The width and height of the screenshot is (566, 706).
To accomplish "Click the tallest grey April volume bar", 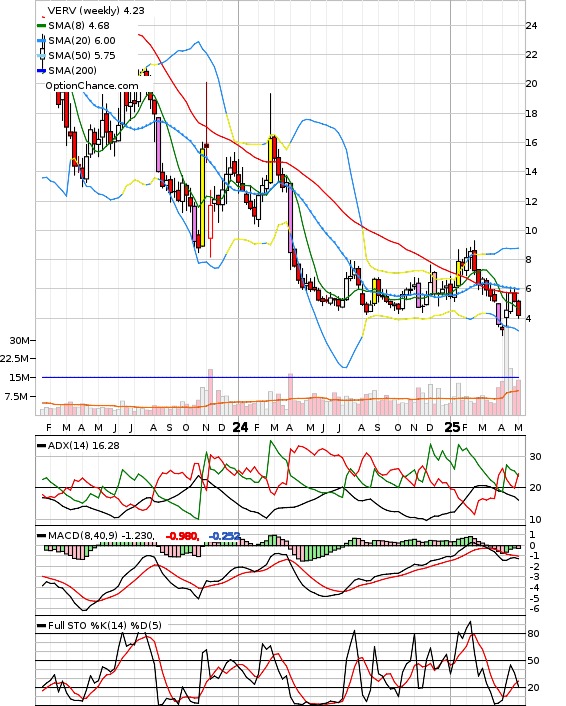I will pos(507,369).
